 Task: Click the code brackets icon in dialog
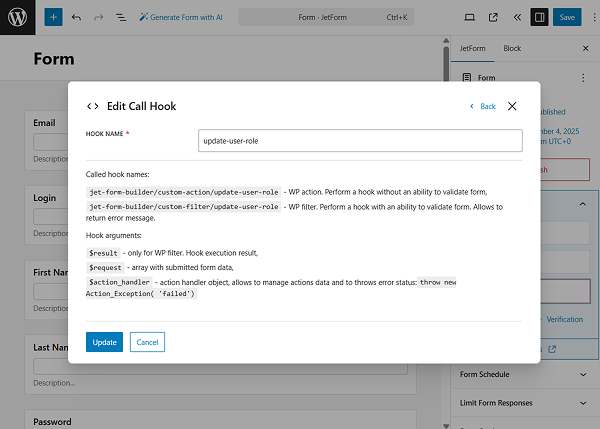93,106
